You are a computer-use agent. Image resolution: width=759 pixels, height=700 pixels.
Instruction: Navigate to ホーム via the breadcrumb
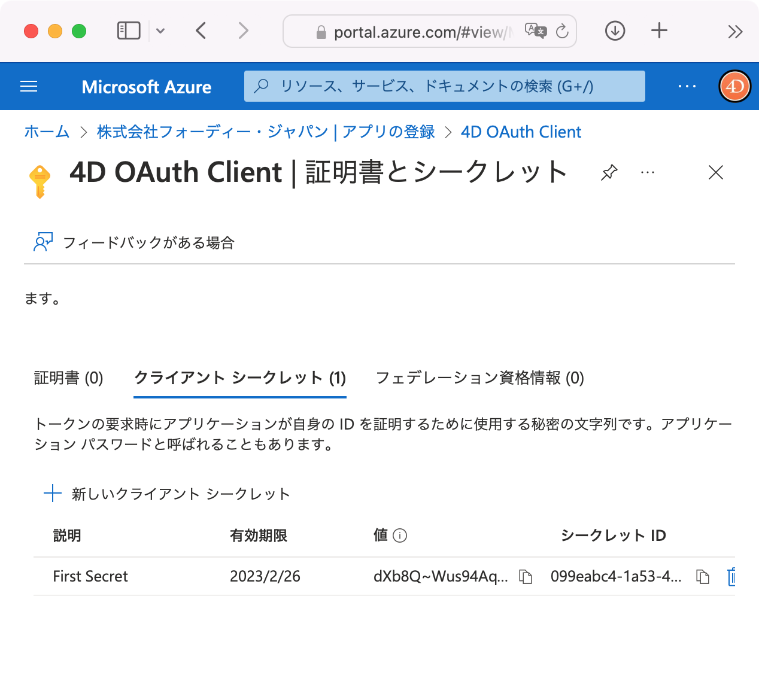pos(47,132)
